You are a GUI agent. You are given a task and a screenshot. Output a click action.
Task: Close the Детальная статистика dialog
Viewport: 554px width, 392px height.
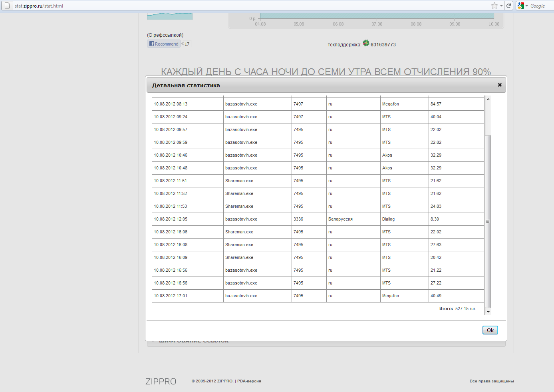(499, 85)
